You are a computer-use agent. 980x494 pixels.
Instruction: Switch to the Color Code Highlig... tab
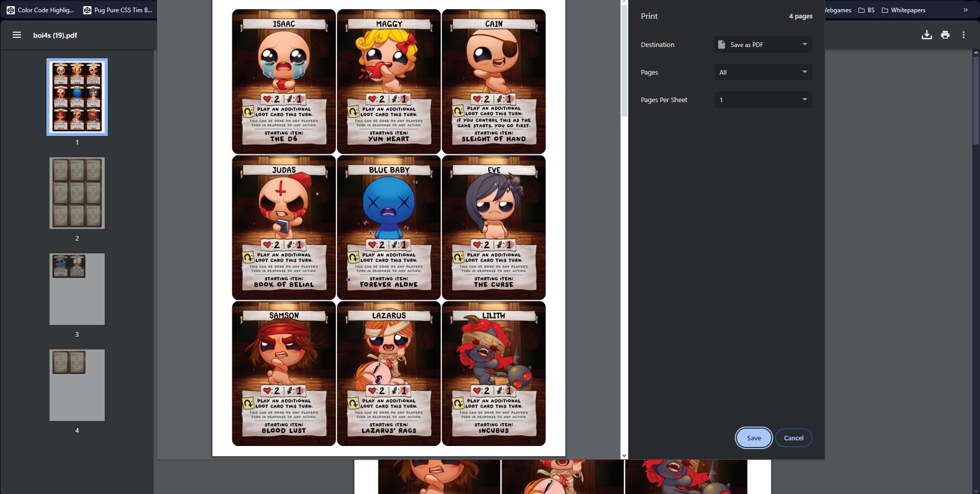tap(41, 10)
